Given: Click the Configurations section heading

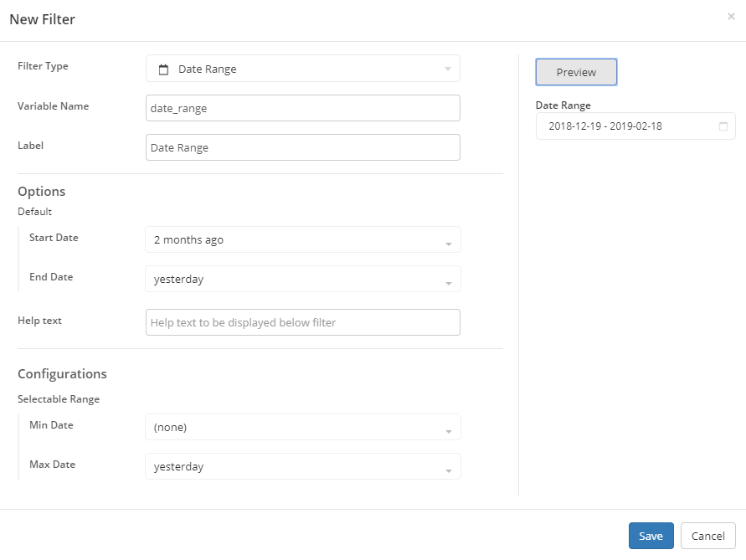Looking at the screenshot, I should click(62, 374).
